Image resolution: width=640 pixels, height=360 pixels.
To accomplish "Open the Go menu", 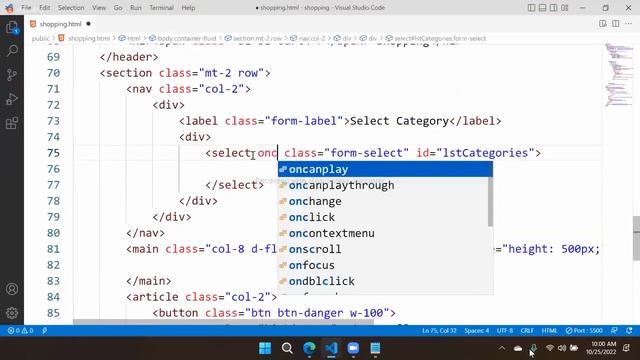I will 118,8.
